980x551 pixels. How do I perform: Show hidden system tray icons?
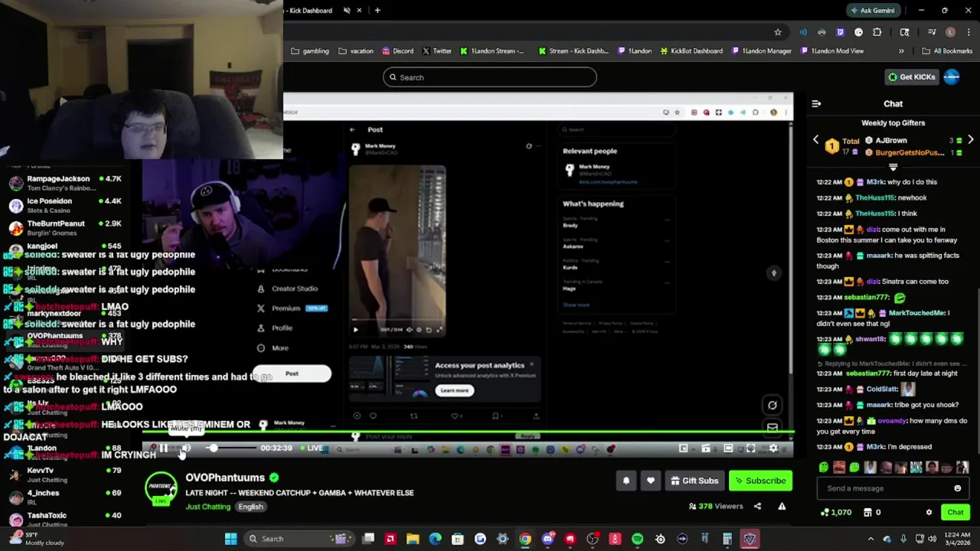point(871,539)
